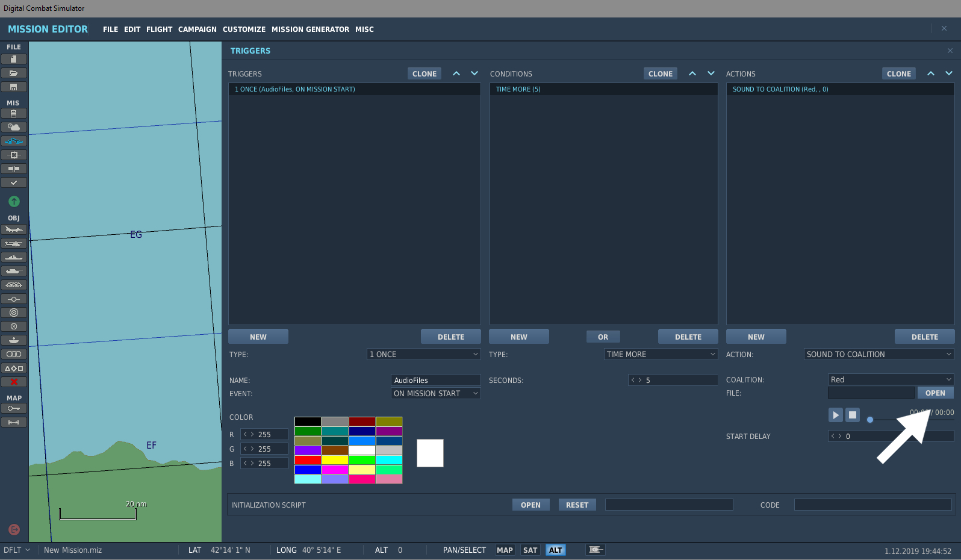Open the SOUND TO COALITION action dropdown
Image resolution: width=961 pixels, height=560 pixels.
click(879, 354)
